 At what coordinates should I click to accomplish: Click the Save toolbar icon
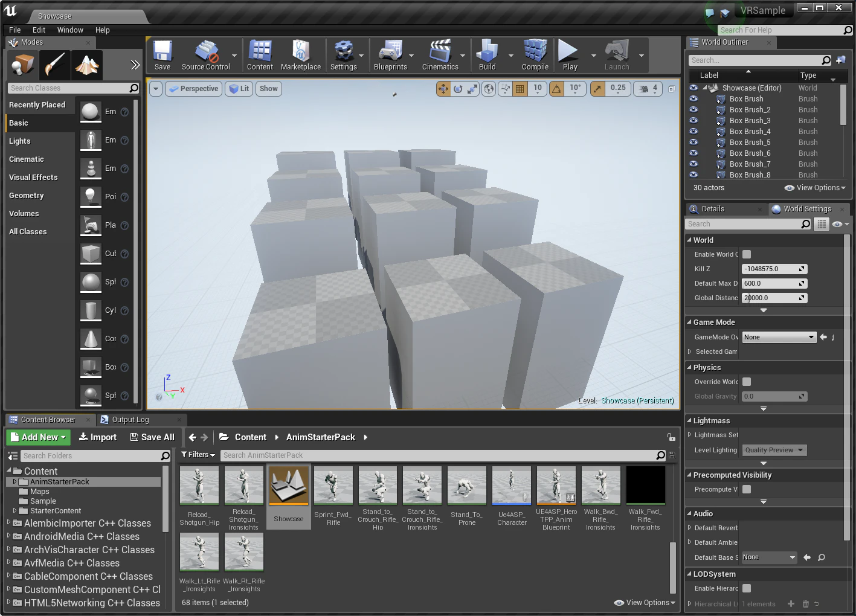pyautogui.click(x=163, y=55)
